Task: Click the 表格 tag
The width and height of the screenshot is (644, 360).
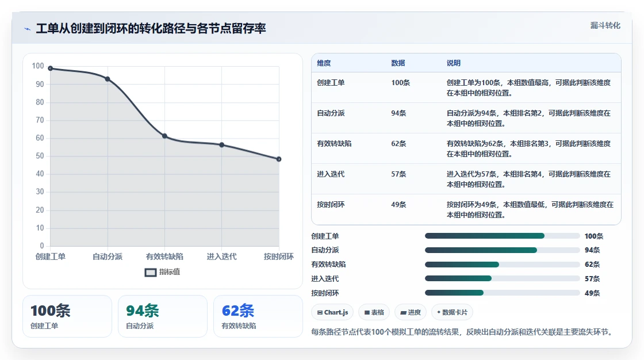Action: [x=374, y=312]
